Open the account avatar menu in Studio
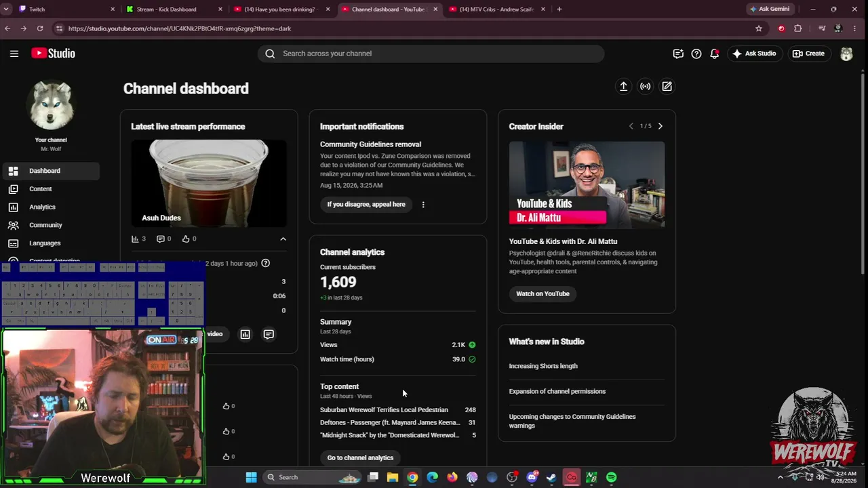This screenshot has height=488, width=868. [x=846, y=54]
